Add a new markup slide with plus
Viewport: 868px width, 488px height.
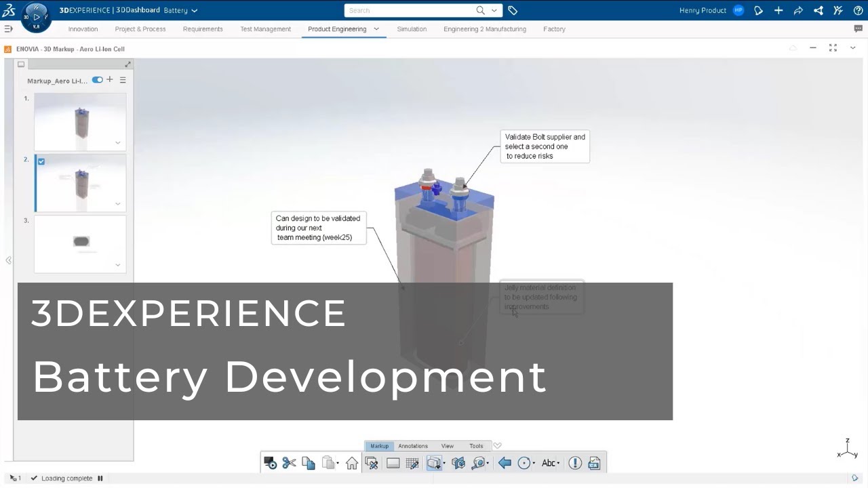(x=110, y=79)
